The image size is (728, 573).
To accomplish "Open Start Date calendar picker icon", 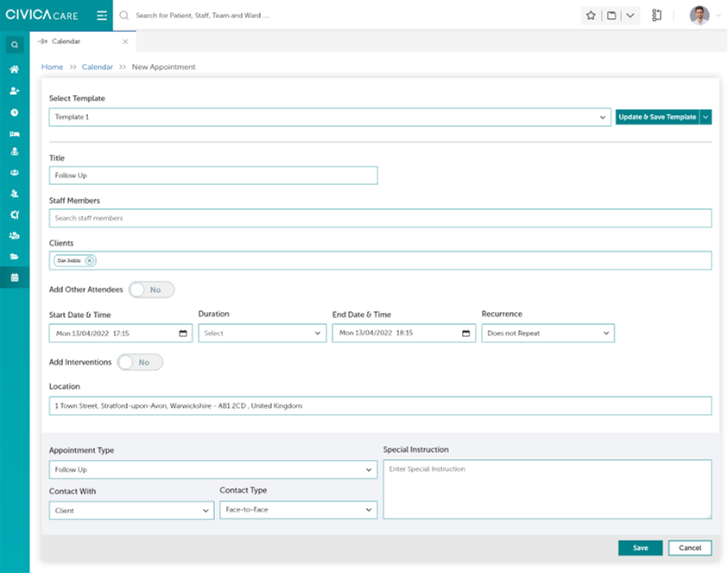I will [183, 334].
